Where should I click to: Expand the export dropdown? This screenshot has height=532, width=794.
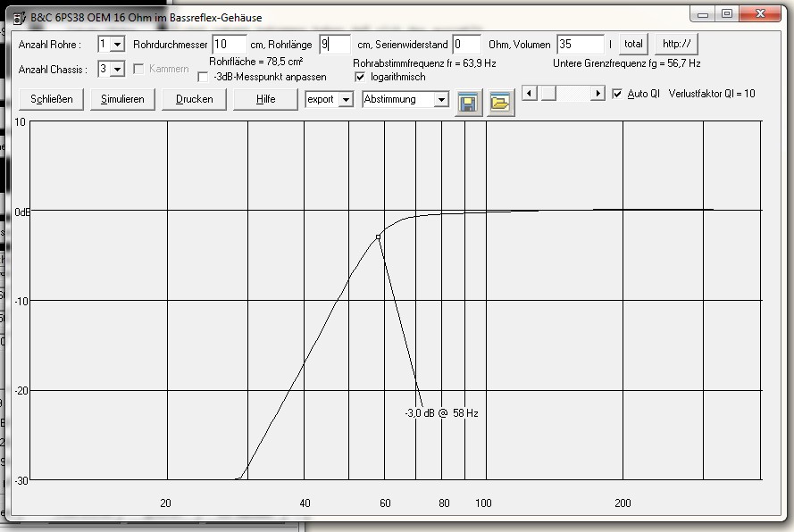tap(346, 99)
